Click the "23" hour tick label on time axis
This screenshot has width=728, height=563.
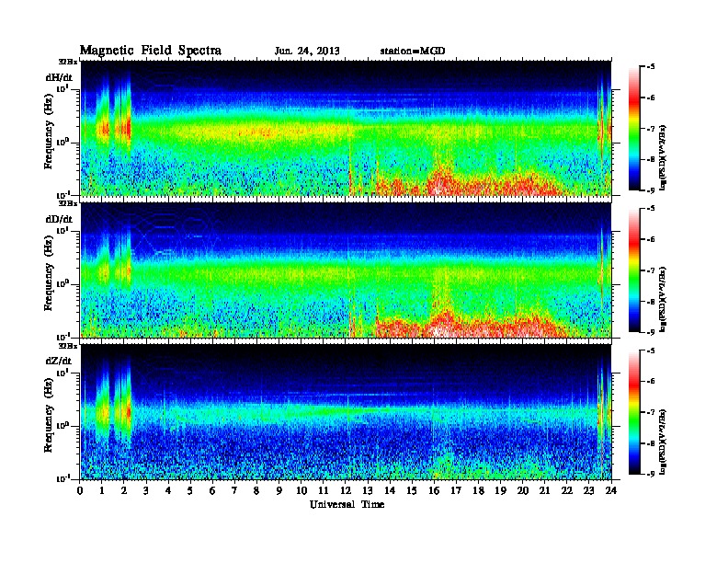coord(588,490)
